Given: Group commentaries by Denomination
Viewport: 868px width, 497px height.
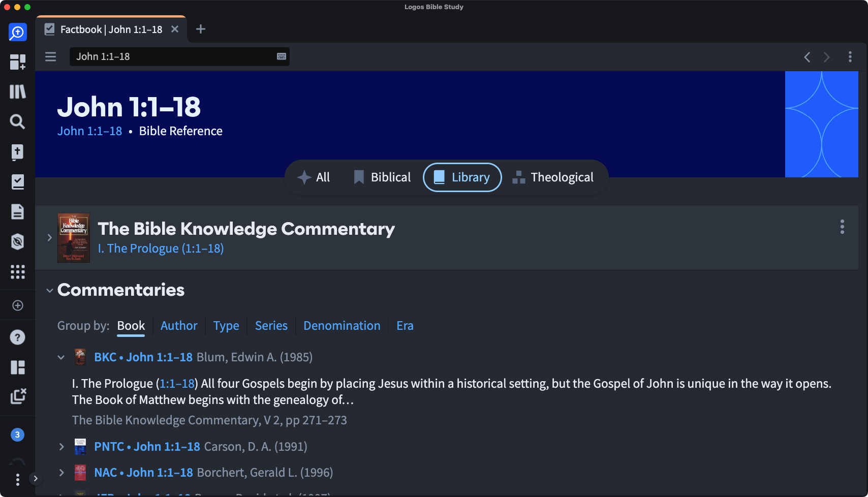Looking at the screenshot, I should (x=342, y=326).
